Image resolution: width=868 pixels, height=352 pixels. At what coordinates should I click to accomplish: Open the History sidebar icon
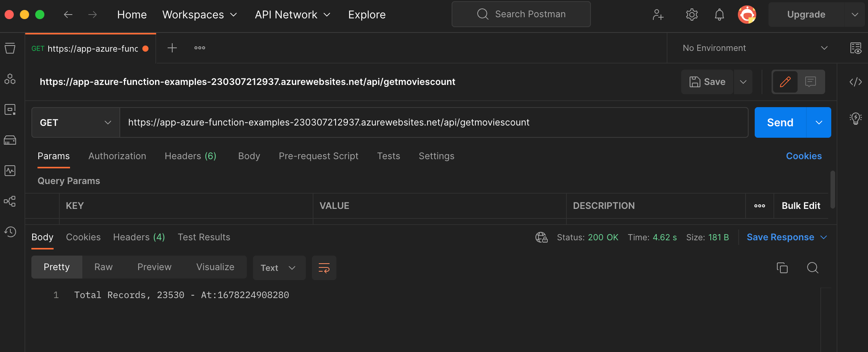[10, 232]
